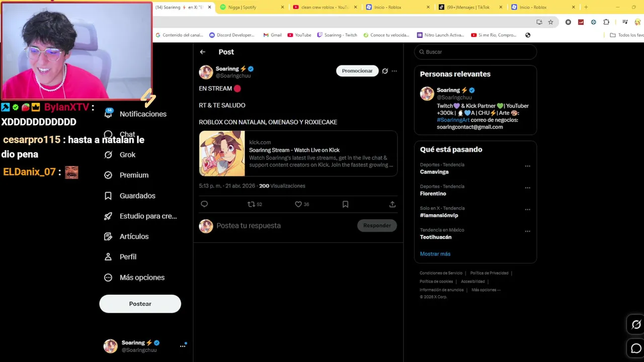
Task: Click the repost icon with 52
Action: [x=255, y=204]
